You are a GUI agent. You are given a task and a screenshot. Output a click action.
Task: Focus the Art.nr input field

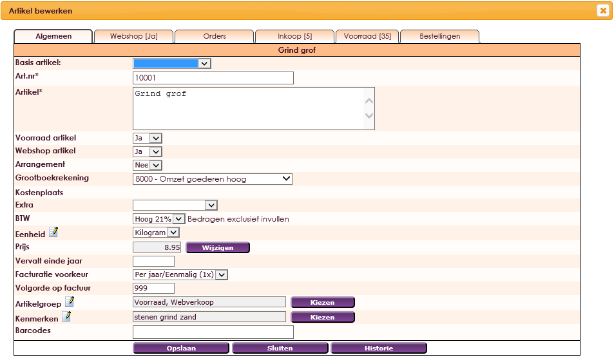pos(213,78)
